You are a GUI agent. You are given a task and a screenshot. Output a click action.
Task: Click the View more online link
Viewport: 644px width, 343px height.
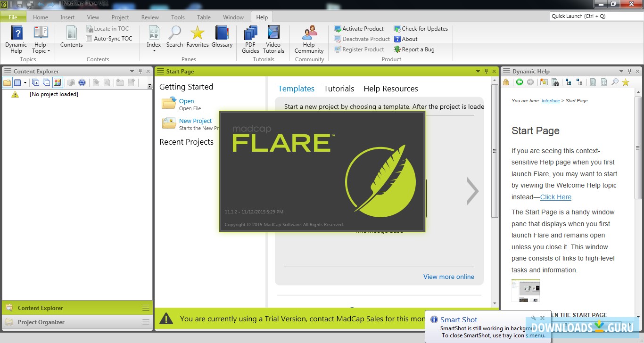[x=449, y=277]
